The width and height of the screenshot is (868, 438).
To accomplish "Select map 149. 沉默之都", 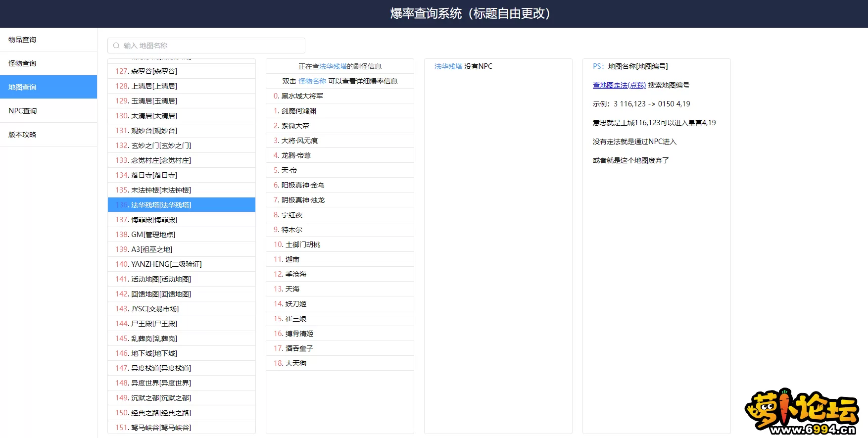I will tap(182, 398).
